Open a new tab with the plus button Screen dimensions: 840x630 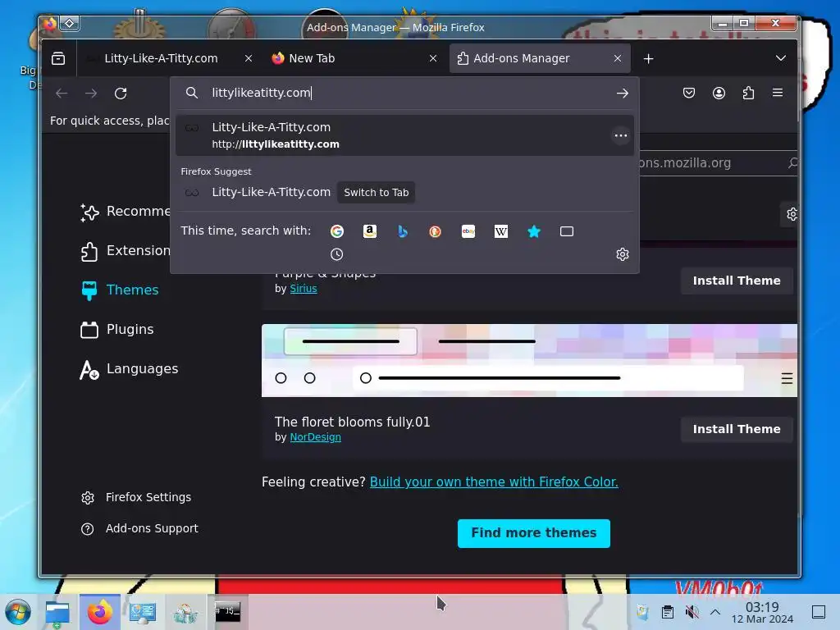click(x=648, y=59)
